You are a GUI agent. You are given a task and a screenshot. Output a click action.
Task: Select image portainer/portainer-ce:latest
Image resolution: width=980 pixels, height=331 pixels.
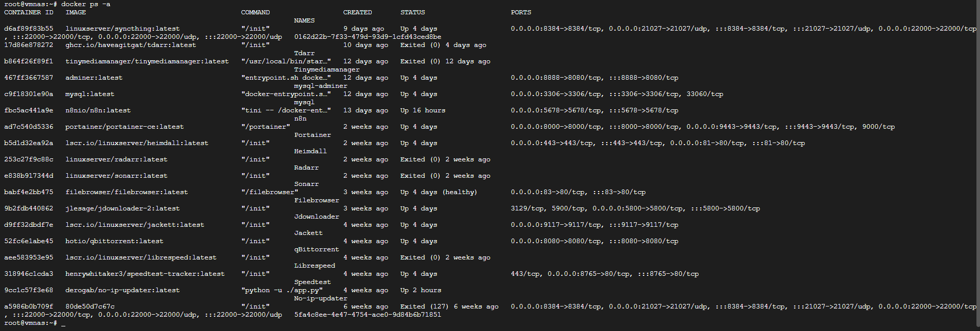[125, 127]
